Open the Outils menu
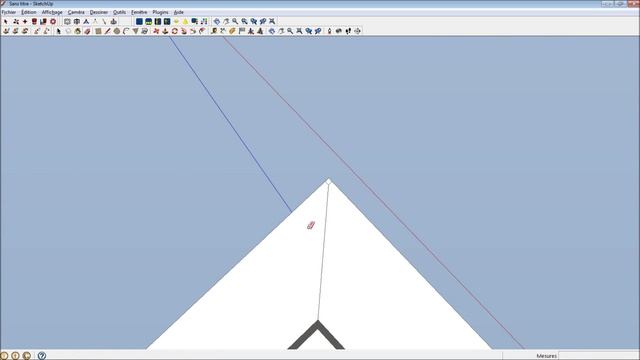 coord(120,12)
